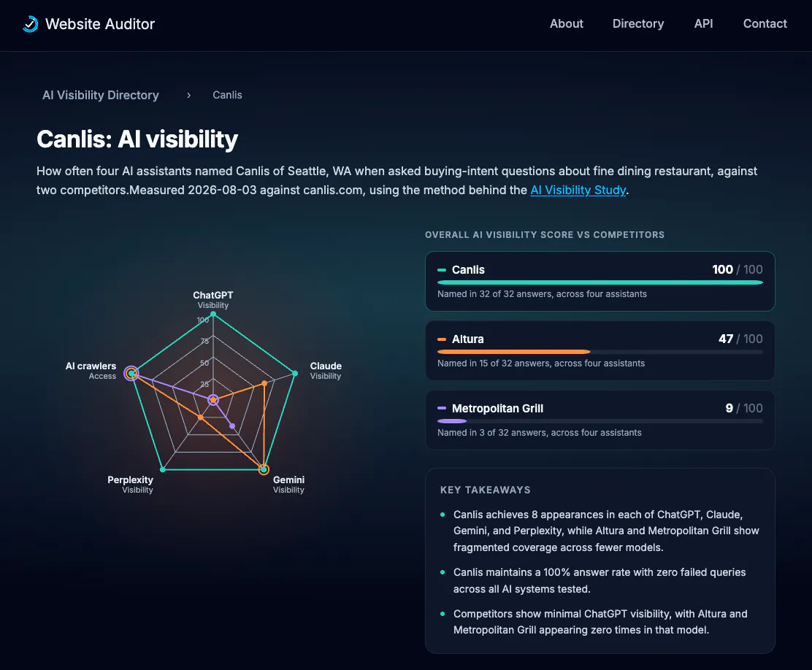This screenshot has width=812, height=670.
Task: Click the takeaway about minimal ChatGPT visibility
Action: click(x=600, y=622)
